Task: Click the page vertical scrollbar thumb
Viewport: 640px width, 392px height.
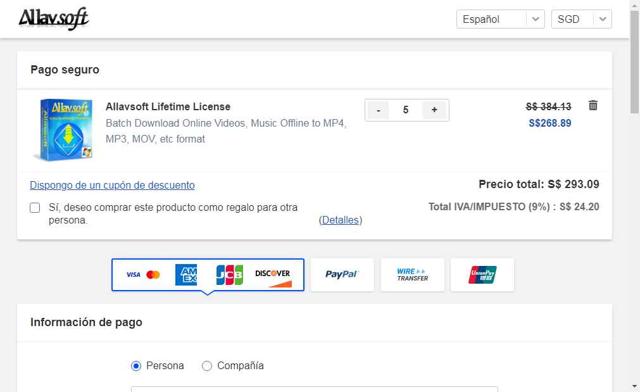Action: (634, 61)
